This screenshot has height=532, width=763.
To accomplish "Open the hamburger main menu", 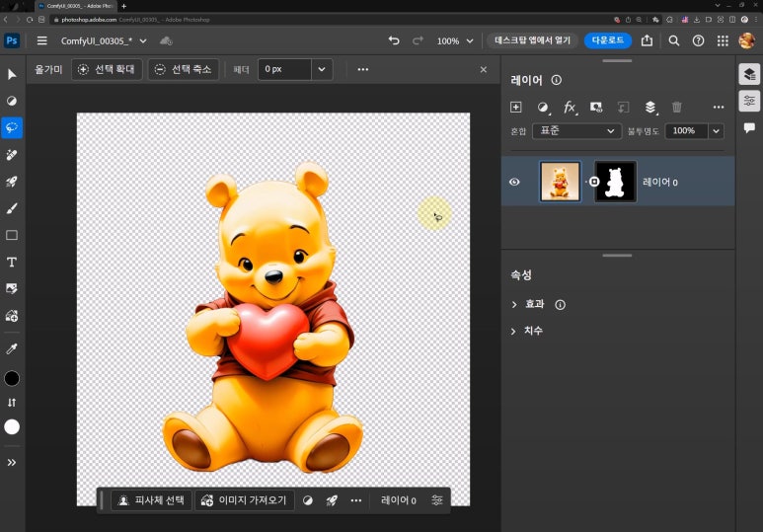I will (x=42, y=40).
